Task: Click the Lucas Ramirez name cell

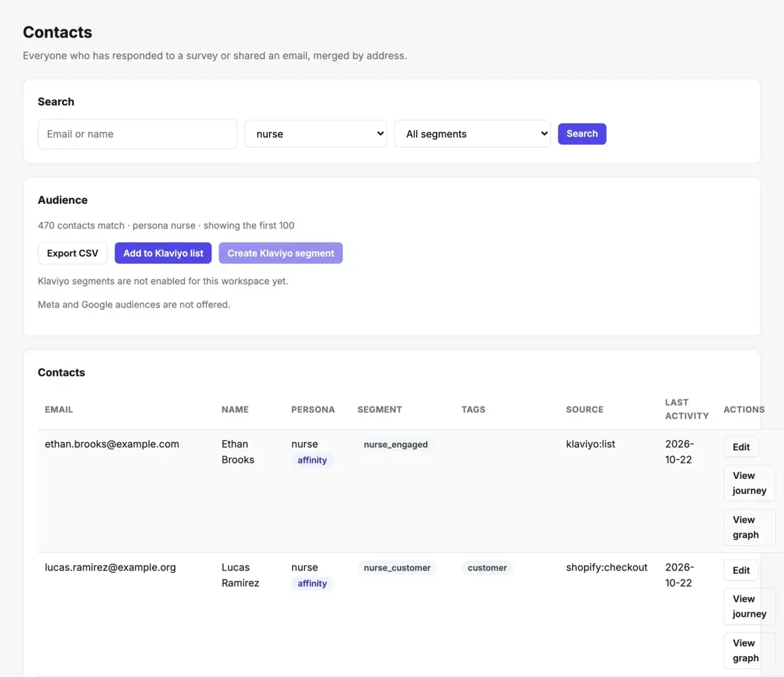Action: tap(240, 576)
